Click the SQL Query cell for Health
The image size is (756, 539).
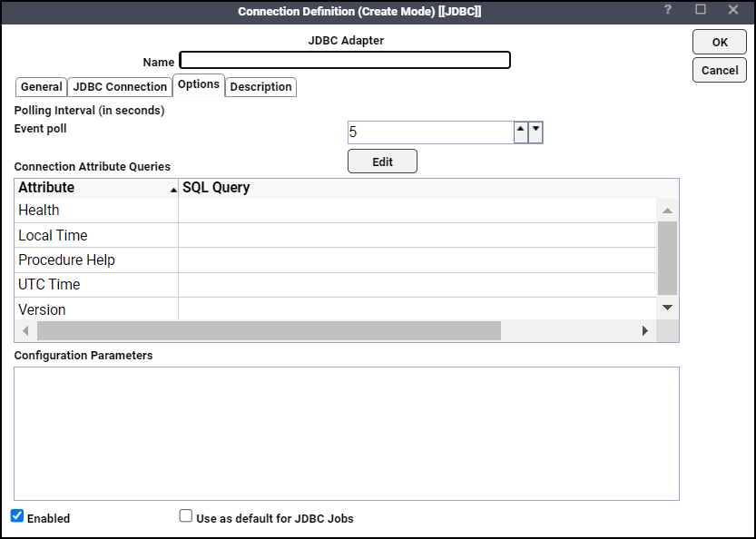pos(417,211)
